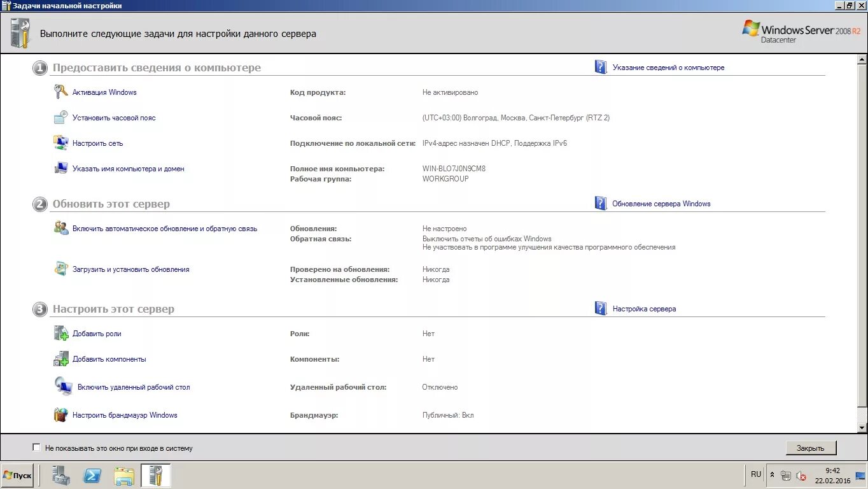
Task: Click the users icon for automatic updates
Action: click(x=60, y=228)
